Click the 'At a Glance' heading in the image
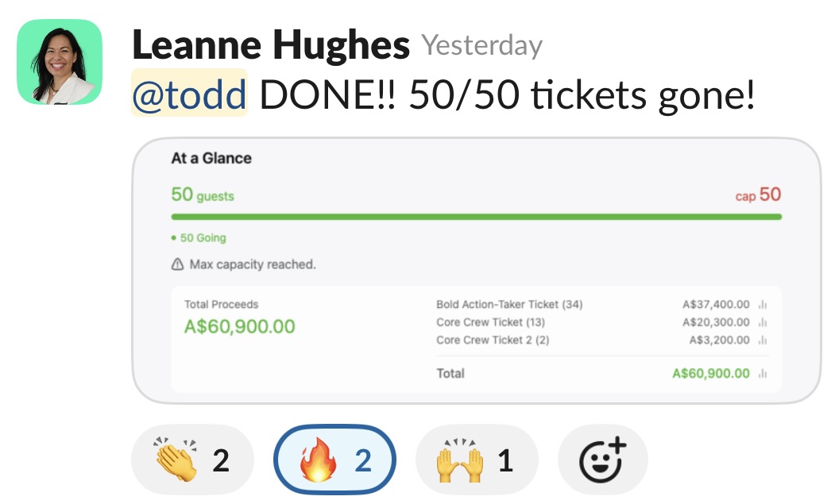Viewport: 835px width, 504px height. (211, 158)
